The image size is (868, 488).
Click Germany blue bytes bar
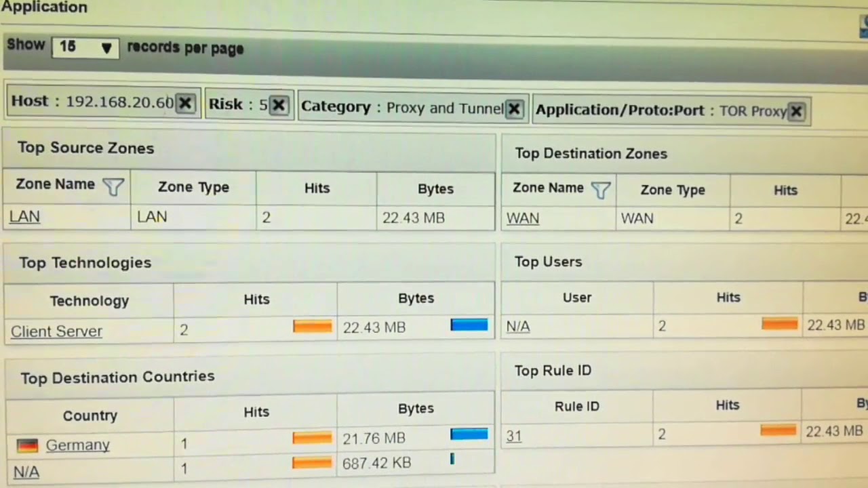(x=469, y=434)
